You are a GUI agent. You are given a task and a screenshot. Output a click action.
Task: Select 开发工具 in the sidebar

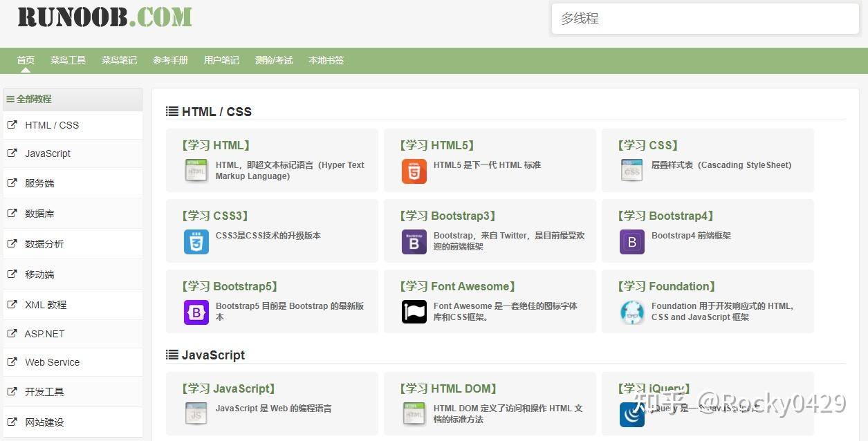(44, 392)
